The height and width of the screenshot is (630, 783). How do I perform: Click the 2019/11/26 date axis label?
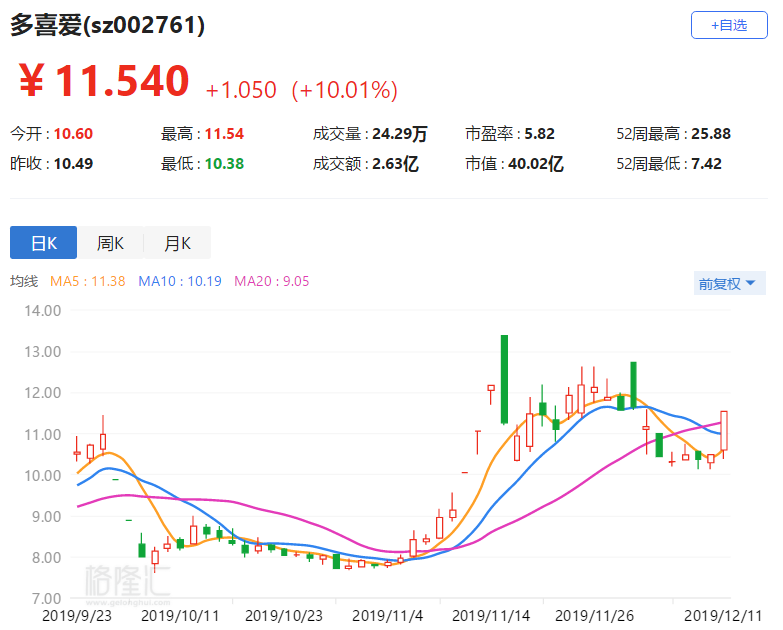coord(594,616)
